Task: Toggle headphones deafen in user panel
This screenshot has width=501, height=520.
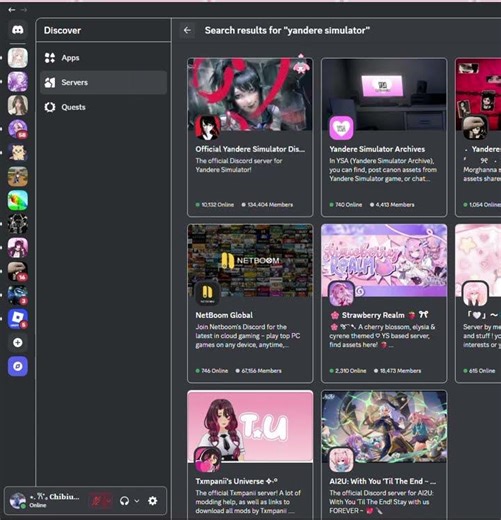Action: click(x=125, y=501)
